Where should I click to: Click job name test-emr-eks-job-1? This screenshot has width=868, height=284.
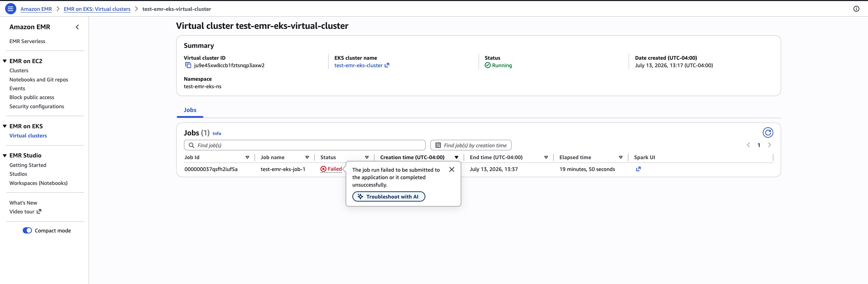283,169
